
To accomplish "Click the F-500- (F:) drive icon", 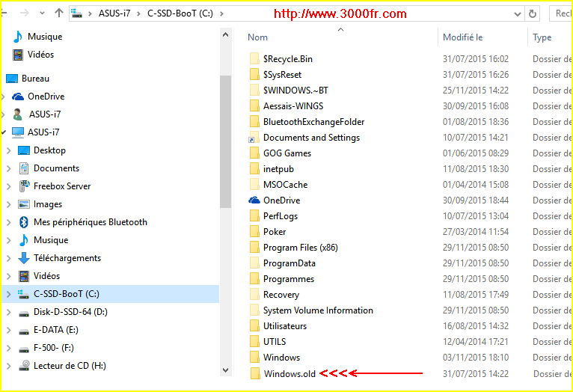I will tap(24, 349).
